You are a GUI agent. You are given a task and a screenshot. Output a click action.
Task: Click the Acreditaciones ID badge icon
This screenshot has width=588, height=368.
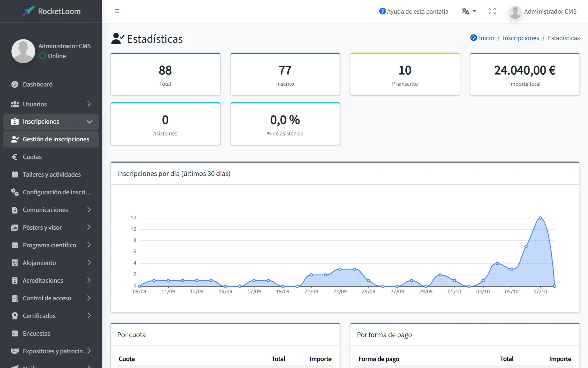pos(15,280)
